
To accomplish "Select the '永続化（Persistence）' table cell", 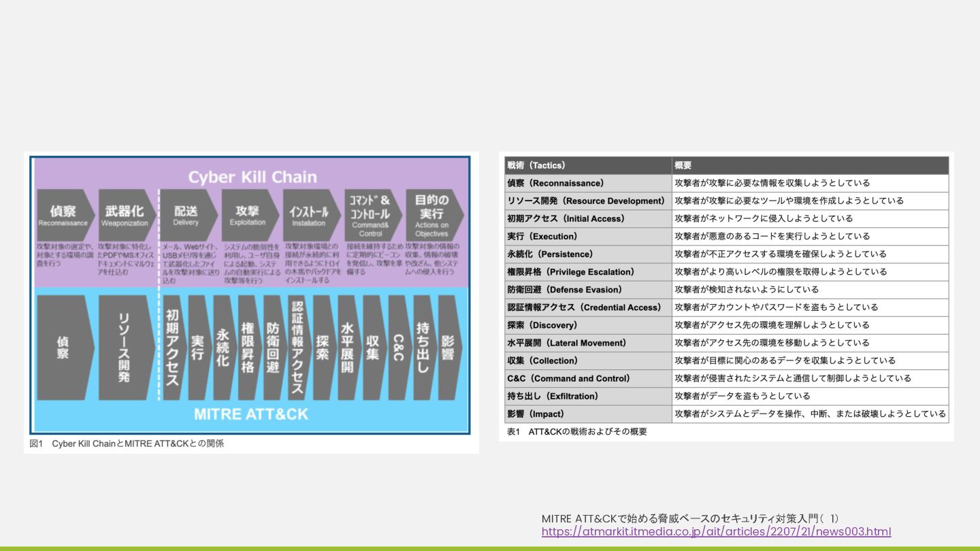I will tap(588, 254).
